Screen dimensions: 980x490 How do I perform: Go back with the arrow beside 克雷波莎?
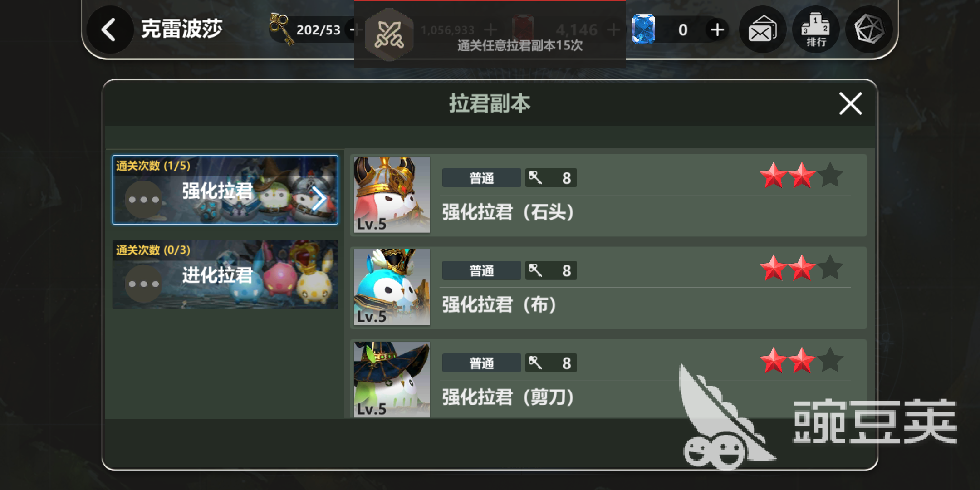(x=109, y=30)
